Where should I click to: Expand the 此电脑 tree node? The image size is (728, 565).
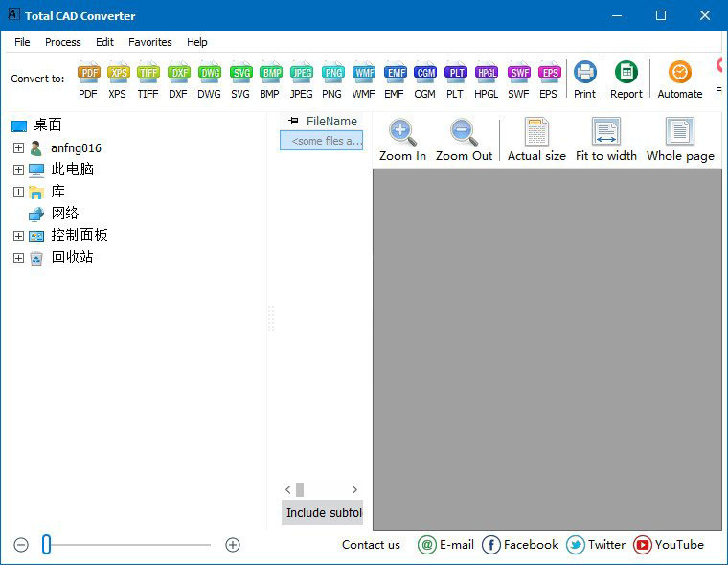18,169
